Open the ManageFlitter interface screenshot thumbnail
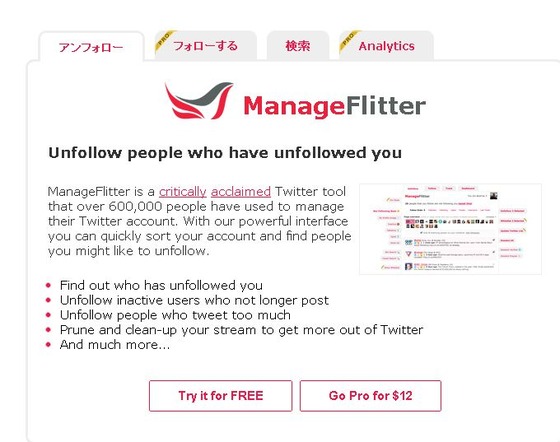Screen dimensions: 560x442 (450, 229)
